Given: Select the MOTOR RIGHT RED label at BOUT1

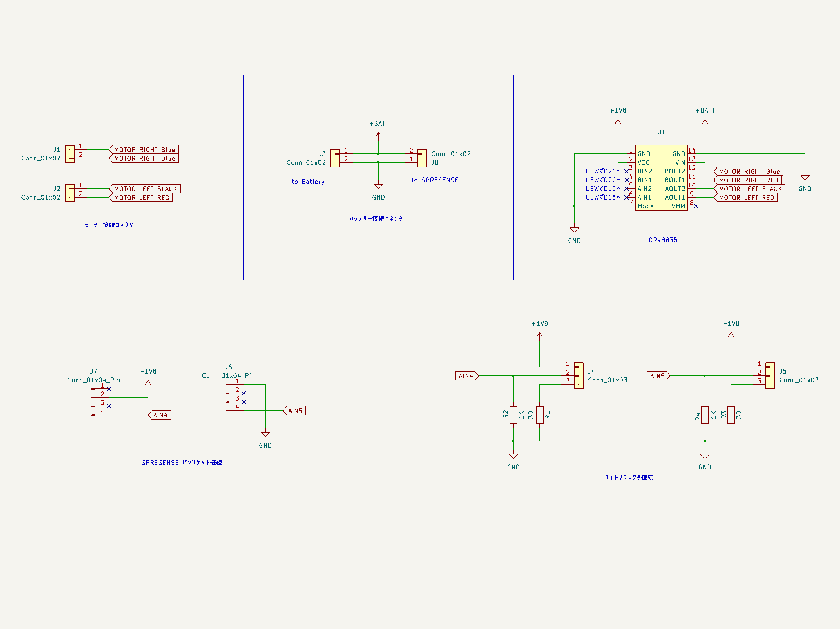Looking at the screenshot, I should 748,180.
